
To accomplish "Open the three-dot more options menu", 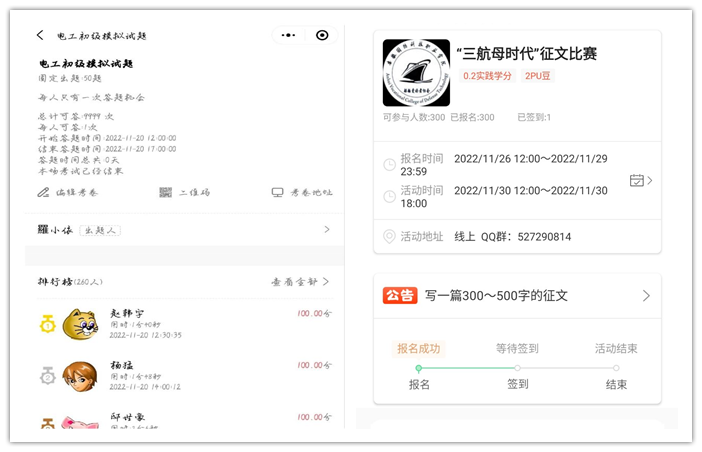I will click(289, 35).
